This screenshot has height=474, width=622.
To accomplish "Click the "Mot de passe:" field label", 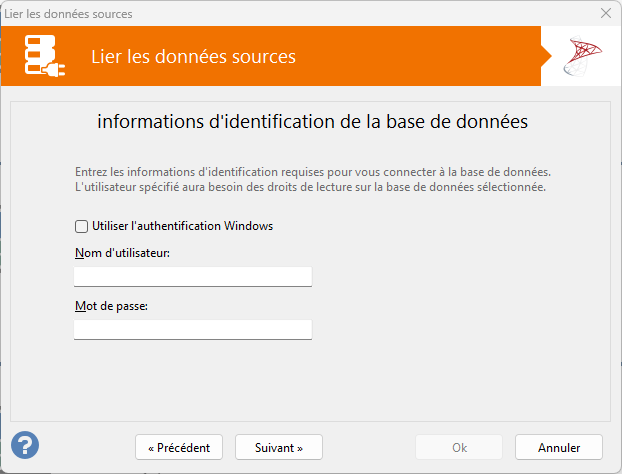I will coord(111,306).
